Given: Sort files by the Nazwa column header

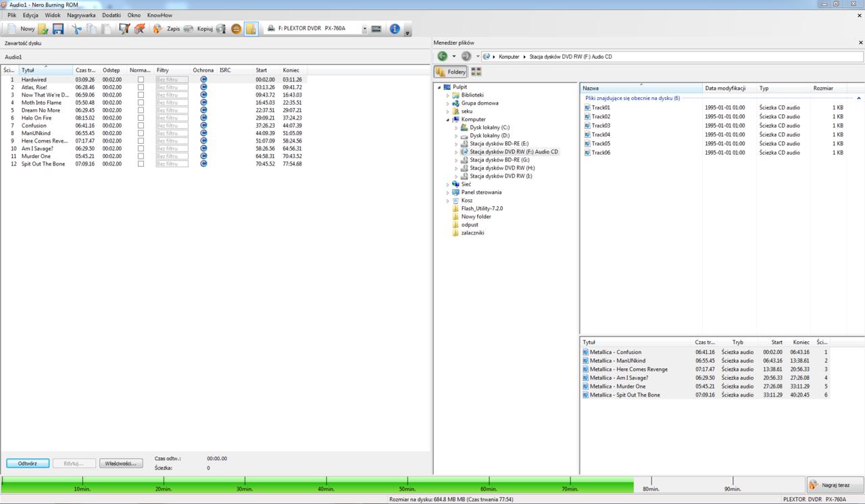Looking at the screenshot, I should coord(641,88).
